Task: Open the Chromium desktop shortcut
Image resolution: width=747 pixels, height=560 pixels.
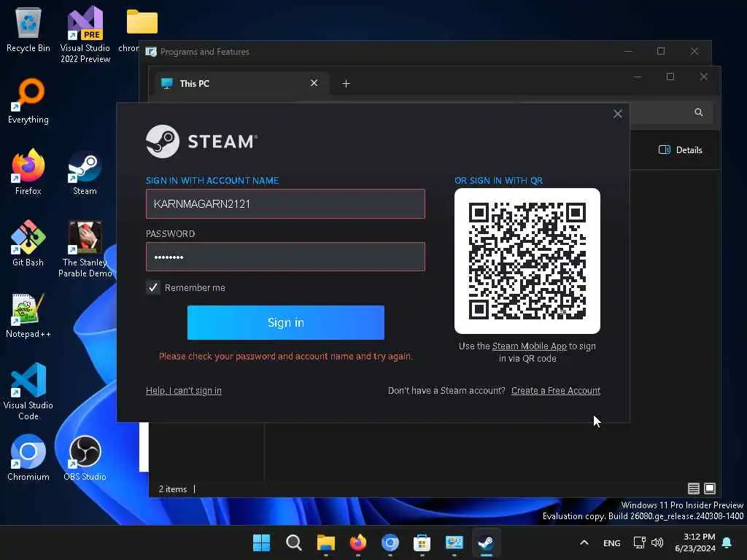Action: click(28, 458)
